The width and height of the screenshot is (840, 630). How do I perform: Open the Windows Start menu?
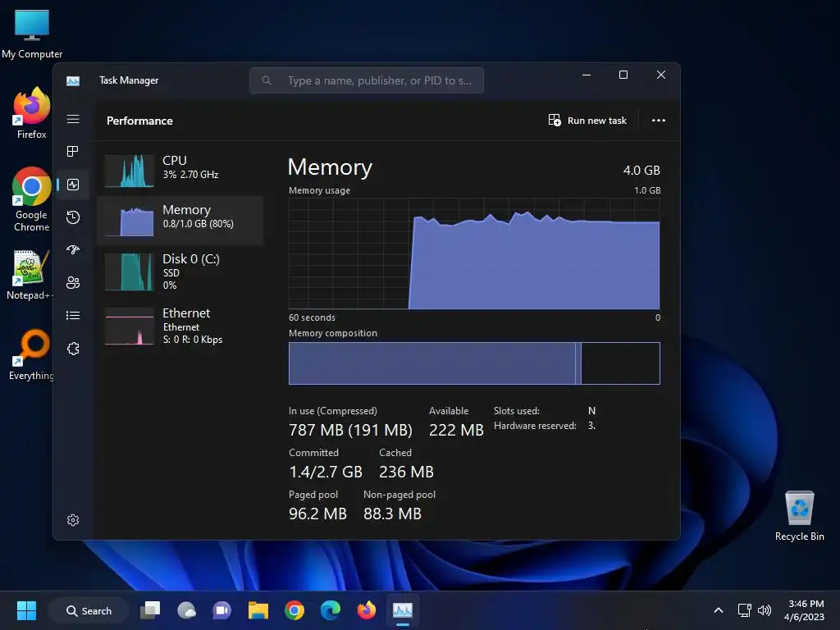[26, 610]
